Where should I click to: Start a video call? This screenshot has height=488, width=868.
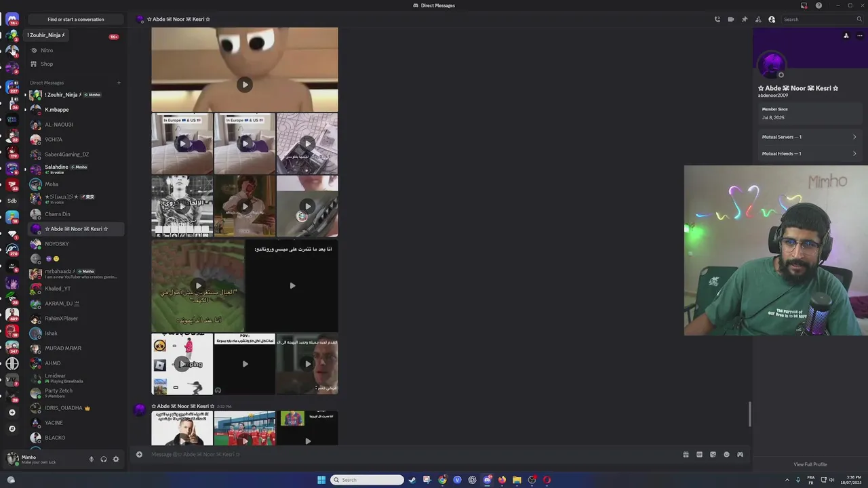(731, 20)
